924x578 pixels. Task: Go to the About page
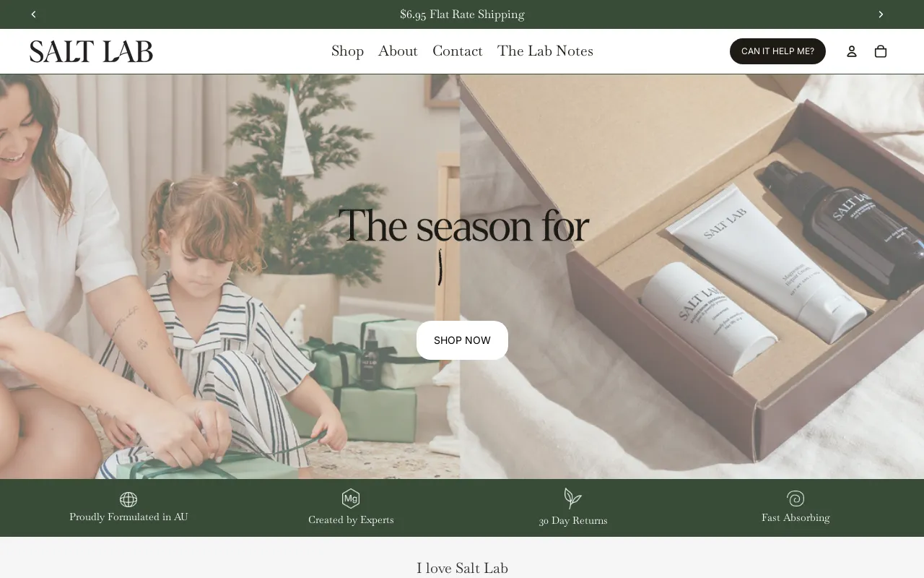click(398, 51)
